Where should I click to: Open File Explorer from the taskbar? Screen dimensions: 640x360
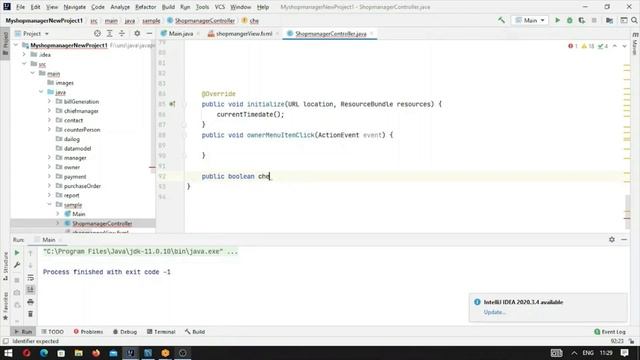[78, 353]
